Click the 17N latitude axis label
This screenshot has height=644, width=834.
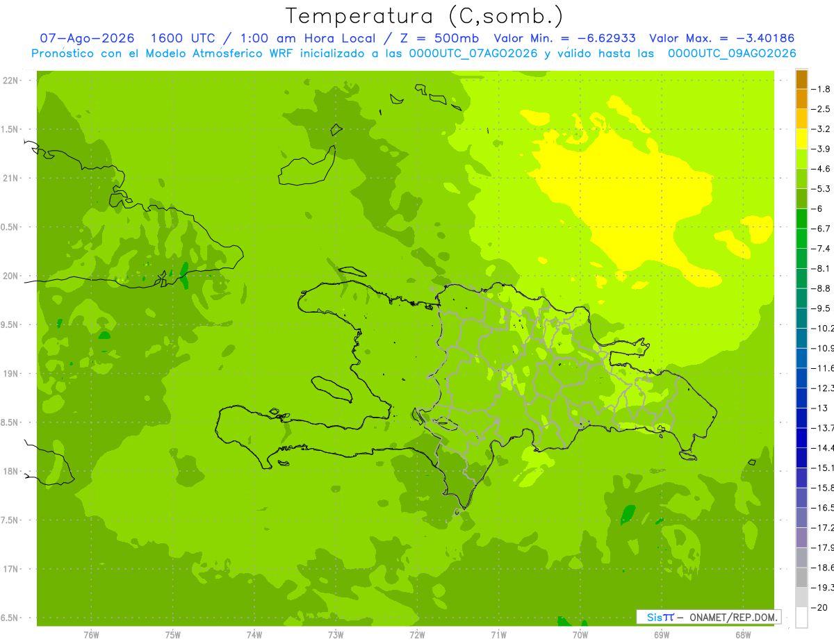(11, 569)
